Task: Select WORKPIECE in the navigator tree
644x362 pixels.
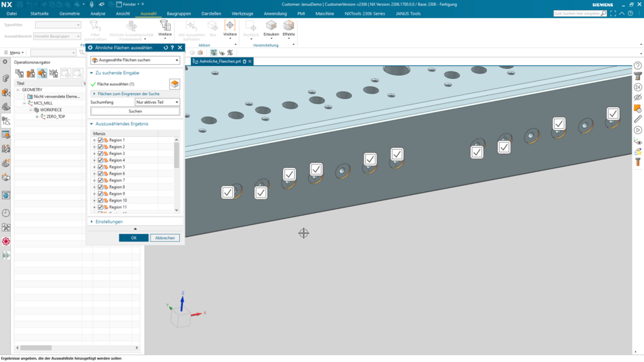Action: (51, 110)
